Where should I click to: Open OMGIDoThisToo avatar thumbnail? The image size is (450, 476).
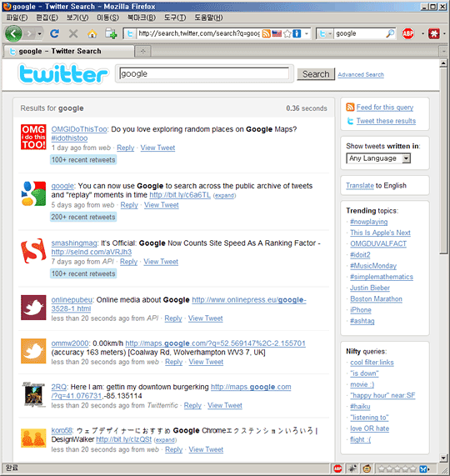point(33,137)
